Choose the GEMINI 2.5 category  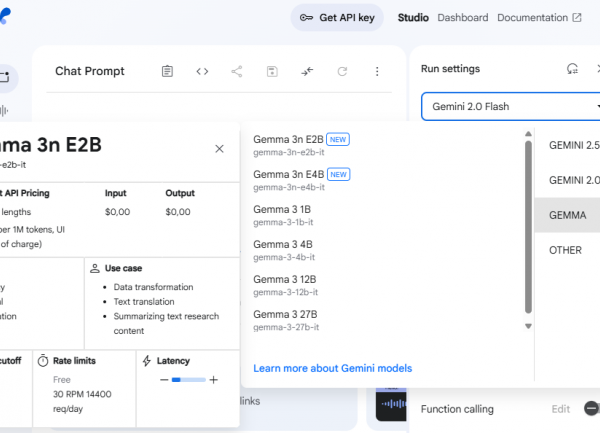[567, 145]
